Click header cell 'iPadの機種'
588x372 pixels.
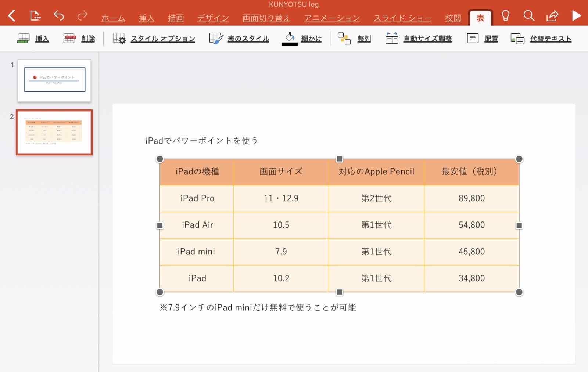pos(197,171)
